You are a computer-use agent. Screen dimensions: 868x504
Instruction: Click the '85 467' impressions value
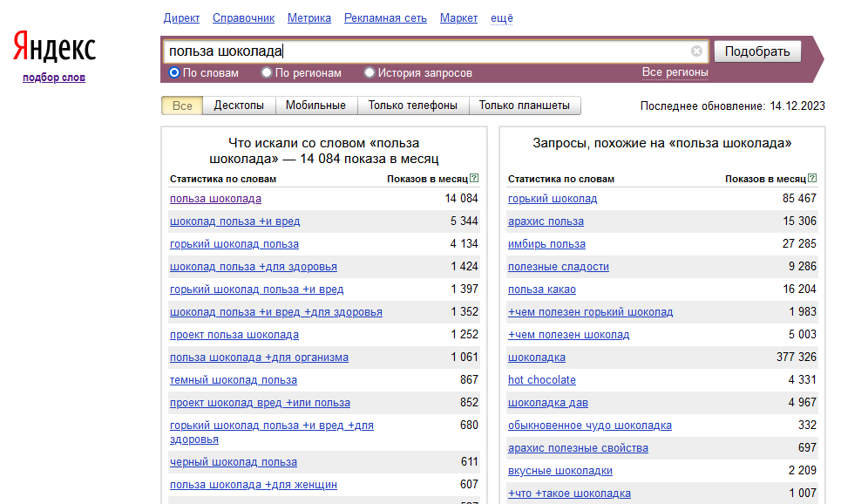(799, 198)
